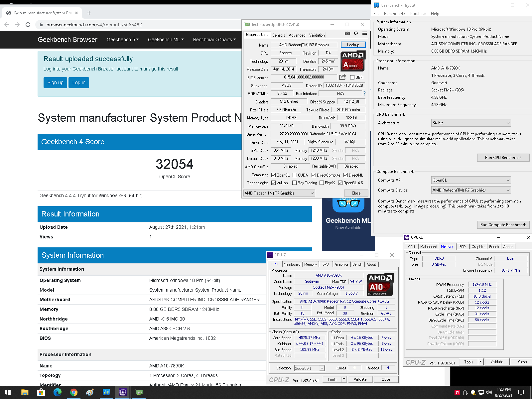This screenshot has height=399, width=532.
Task: Click Run Compute Benchmark
Action: tap(503, 225)
